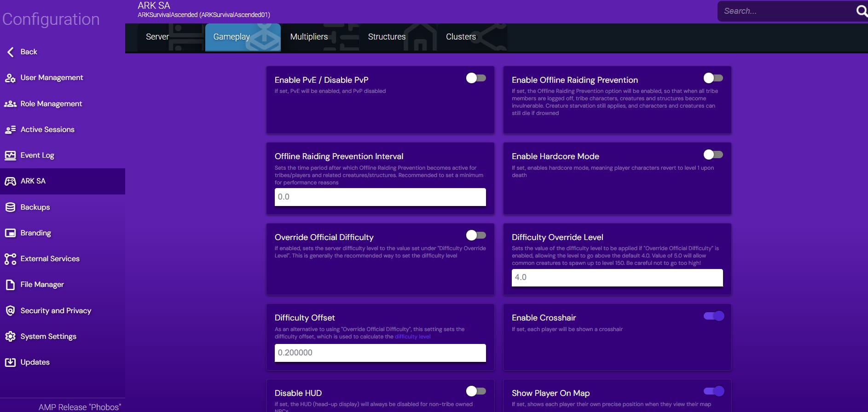Switch to the Multipliers tab

(x=309, y=37)
